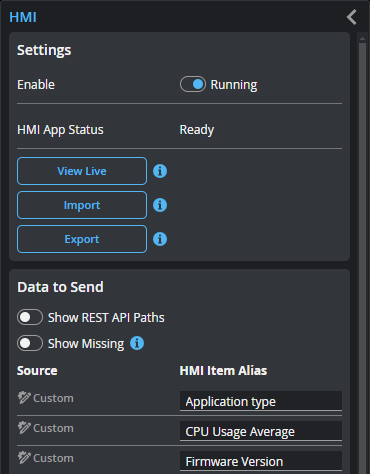This screenshot has height=474, width=370.
Task: Click info icon beside Import button
Action: click(160, 205)
